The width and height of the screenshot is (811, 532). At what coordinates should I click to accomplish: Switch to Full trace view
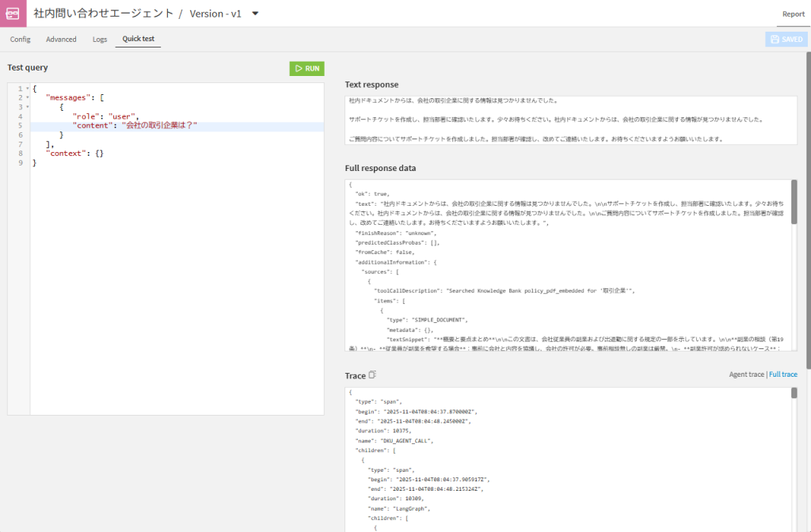782,374
